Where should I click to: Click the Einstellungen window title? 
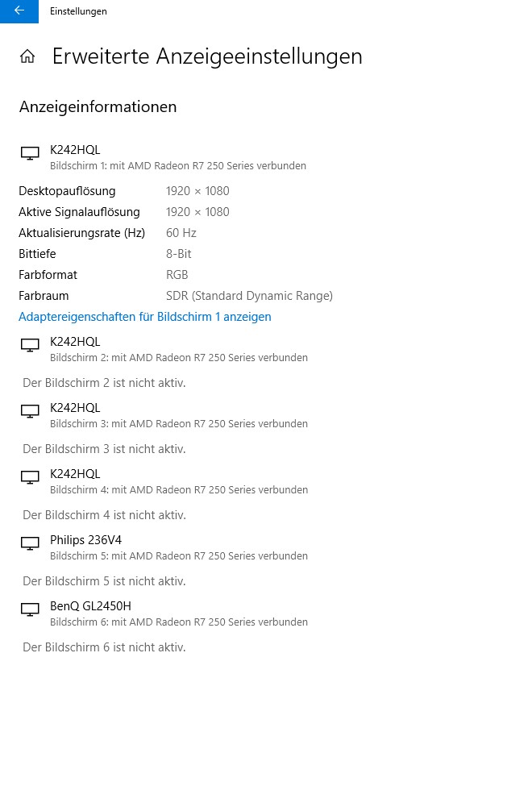tap(78, 11)
